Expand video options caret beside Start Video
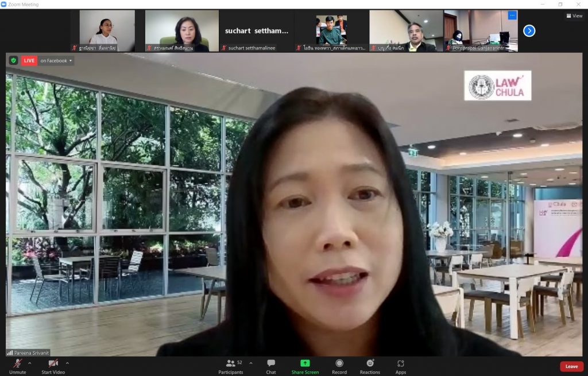588x376 pixels. (x=67, y=363)
